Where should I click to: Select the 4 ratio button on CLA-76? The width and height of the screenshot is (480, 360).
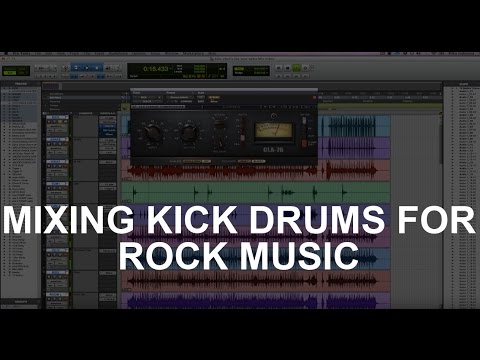click(243, 137)
